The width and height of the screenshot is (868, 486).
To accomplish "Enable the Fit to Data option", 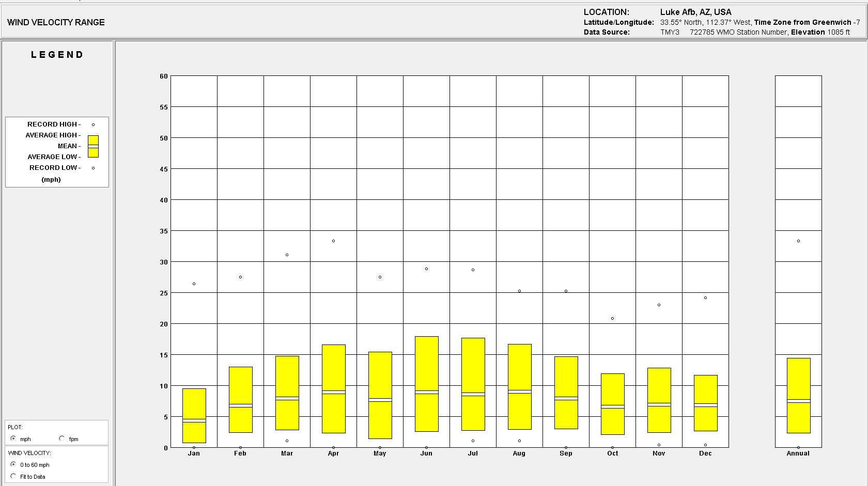I will click(13, 476).
